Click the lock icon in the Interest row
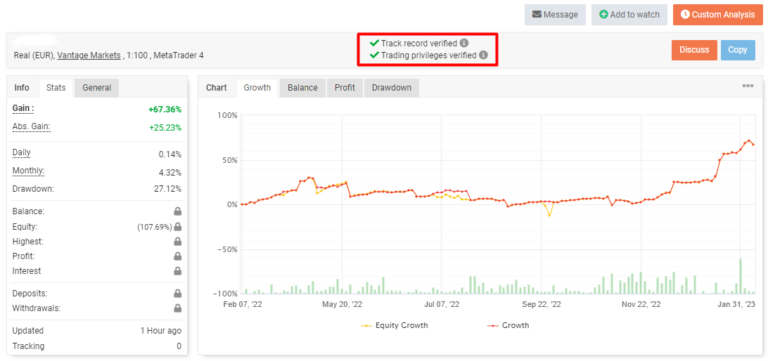This screenshot has height=361, width=768. [177, 271]
